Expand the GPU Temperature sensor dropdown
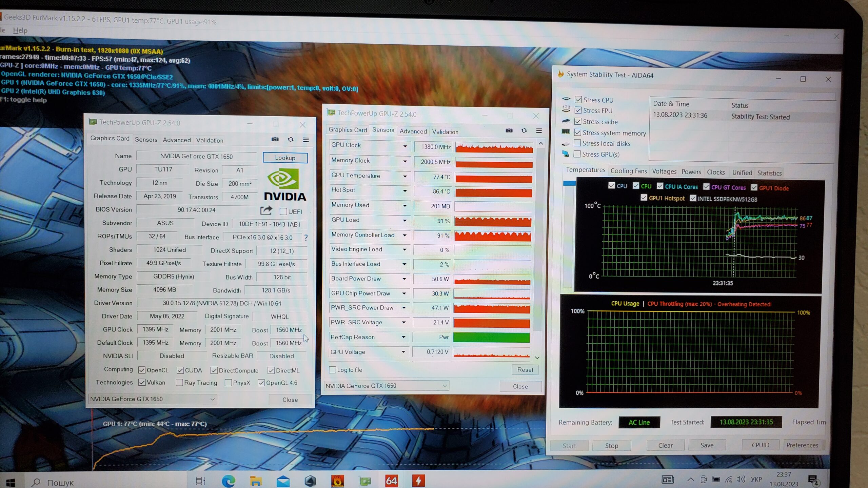This screenshot has width=868, height=488. [x=405, y=176]
